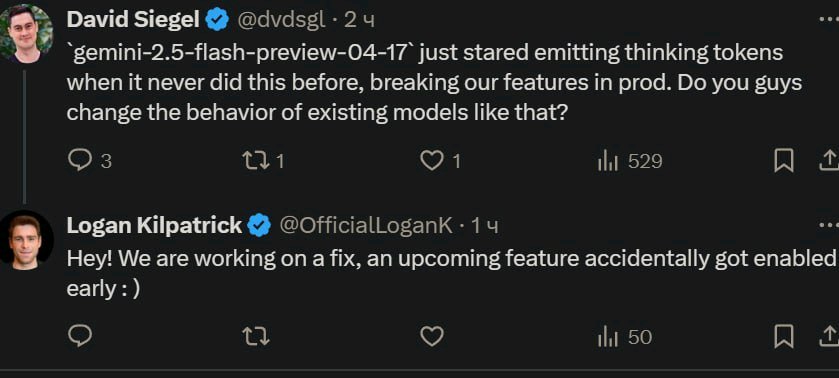Screen dimensions: 839x378
Task: Reply to Logan Kilpatrick's tweet
Action: (80, 337)
